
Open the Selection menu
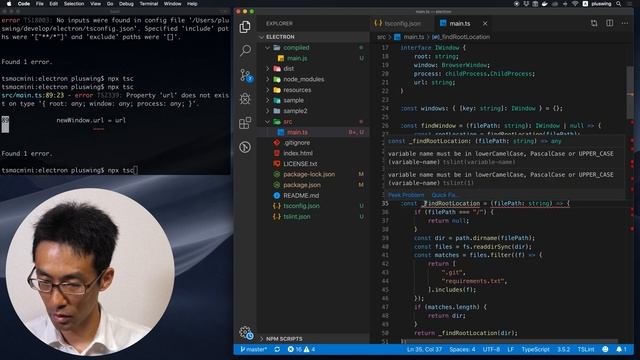(x=74, y=4)
